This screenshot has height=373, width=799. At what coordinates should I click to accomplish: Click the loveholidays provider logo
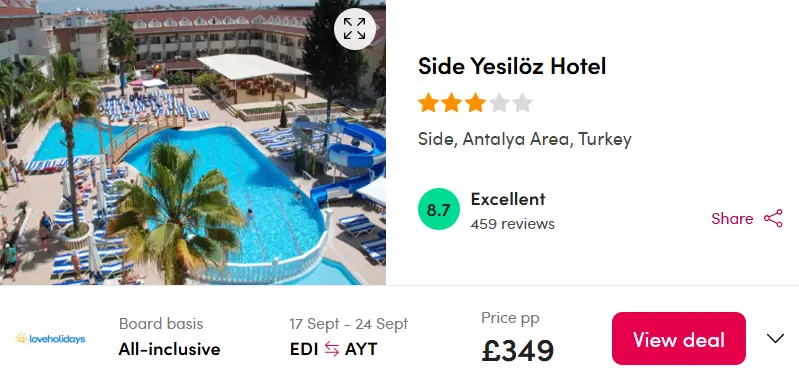coord(50,338)
